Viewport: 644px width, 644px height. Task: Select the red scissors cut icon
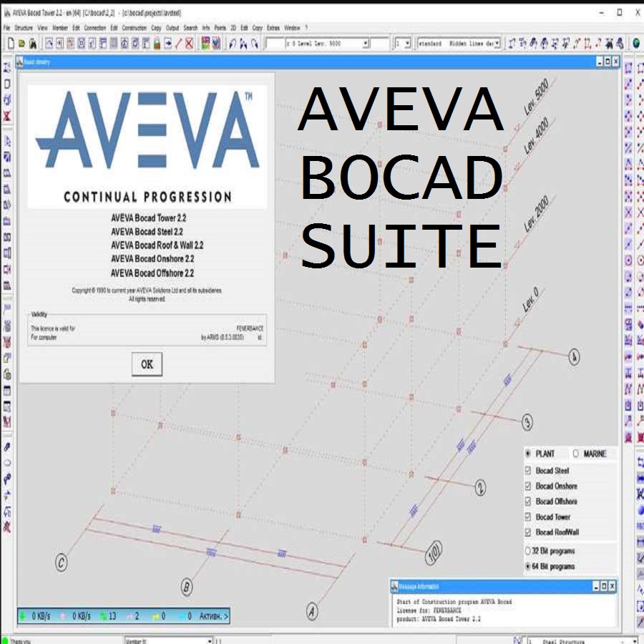(x=177, y=43)
